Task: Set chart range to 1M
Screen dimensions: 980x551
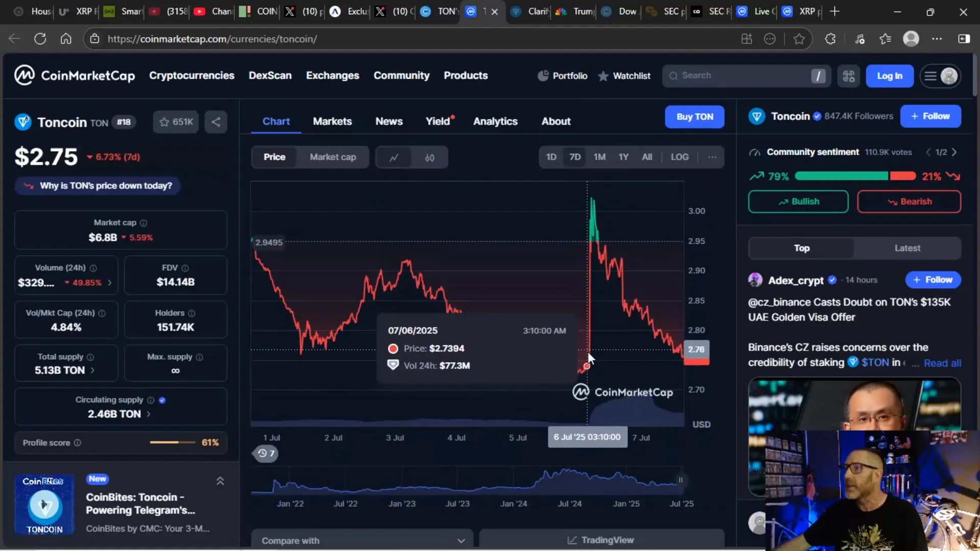Action: point(599,157)
